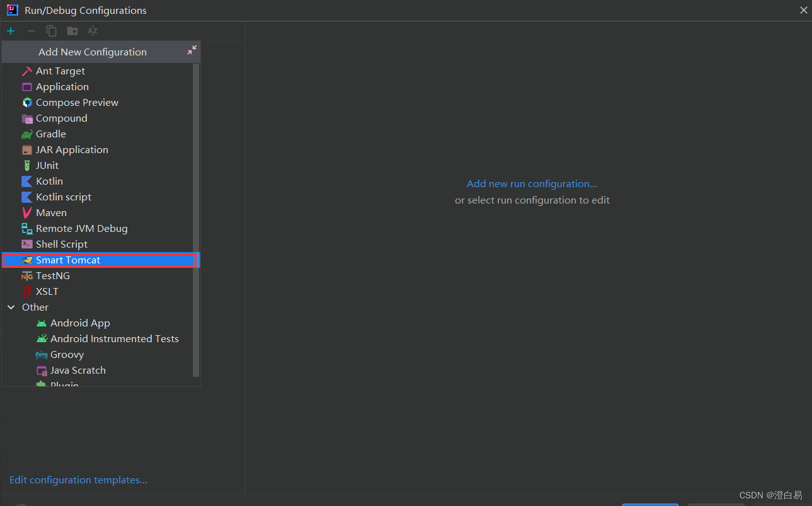
Task: Click the collapse arrows icon in popup header
Action: [x=192, y=50]
